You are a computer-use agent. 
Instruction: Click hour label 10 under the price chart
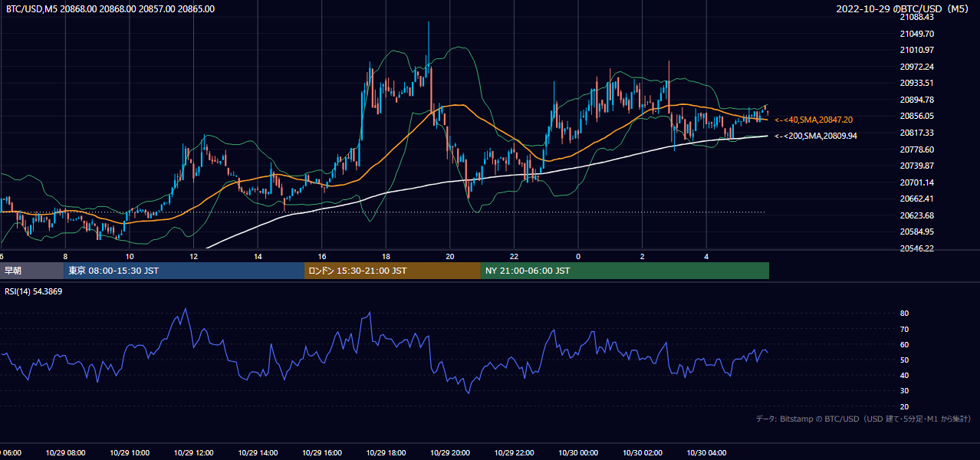(x=130, y=257)
